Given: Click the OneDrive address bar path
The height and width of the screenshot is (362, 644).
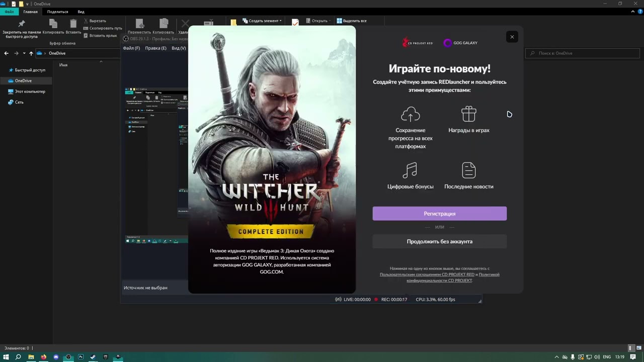Looking at the screenshot, I should 57,53.
